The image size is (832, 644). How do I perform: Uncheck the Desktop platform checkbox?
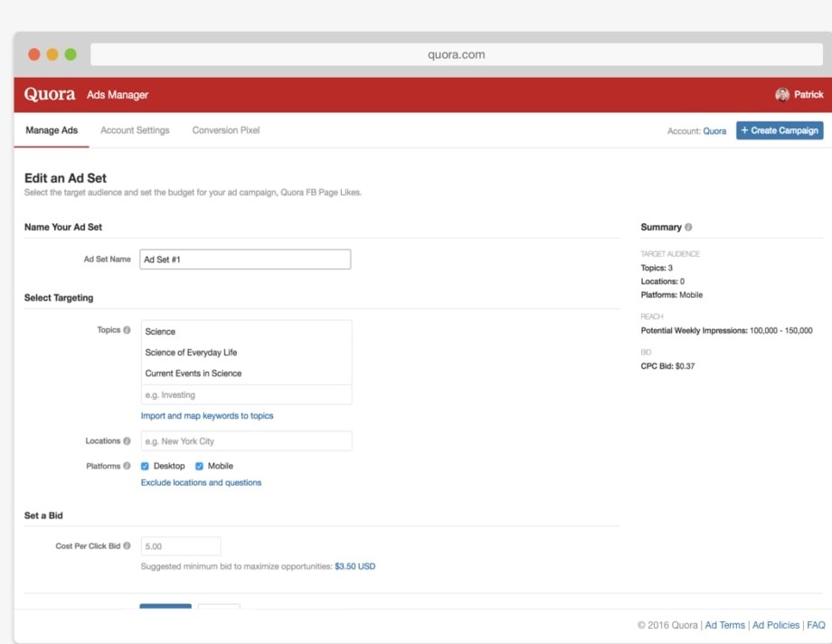[145, 466]
